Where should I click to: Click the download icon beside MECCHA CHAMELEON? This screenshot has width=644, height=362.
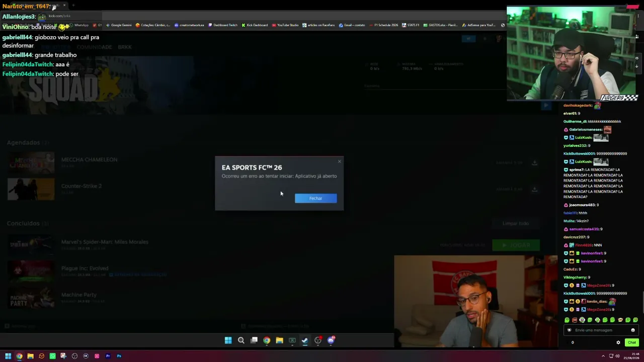point(534,162)
